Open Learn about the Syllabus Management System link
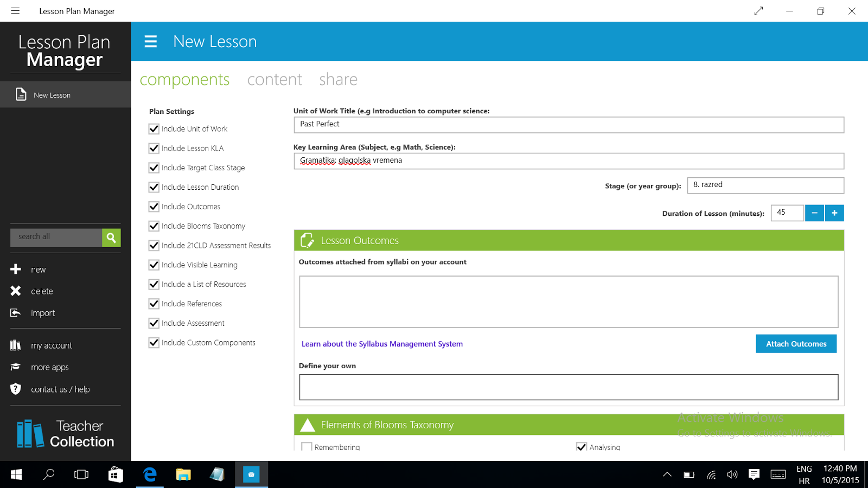This screenshot has height=488, width=868. 382,344
